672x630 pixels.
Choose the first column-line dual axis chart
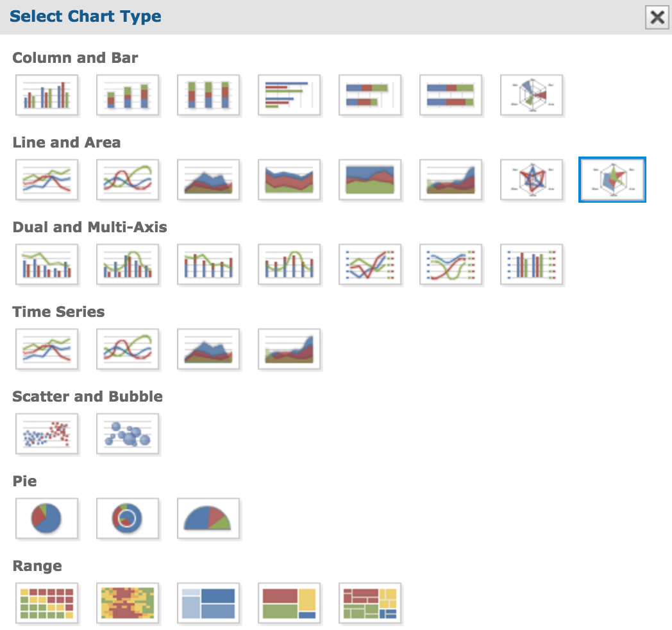(47, 264)
